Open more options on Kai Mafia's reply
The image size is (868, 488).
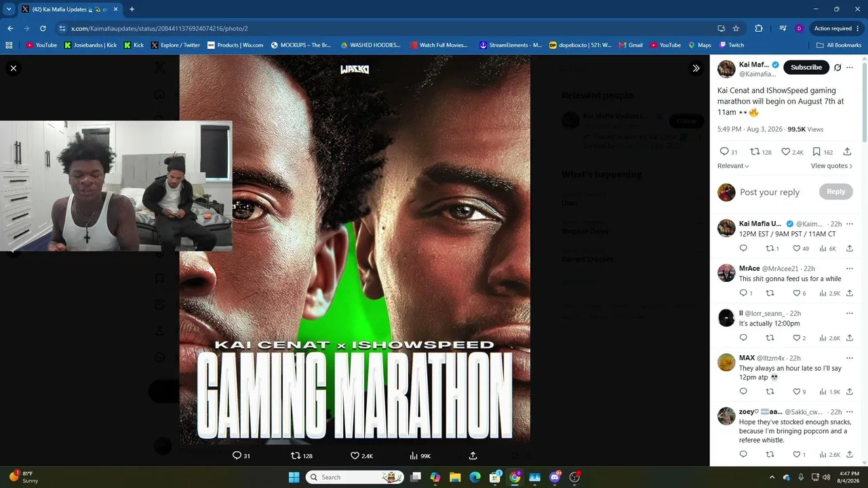click(850, 224)
